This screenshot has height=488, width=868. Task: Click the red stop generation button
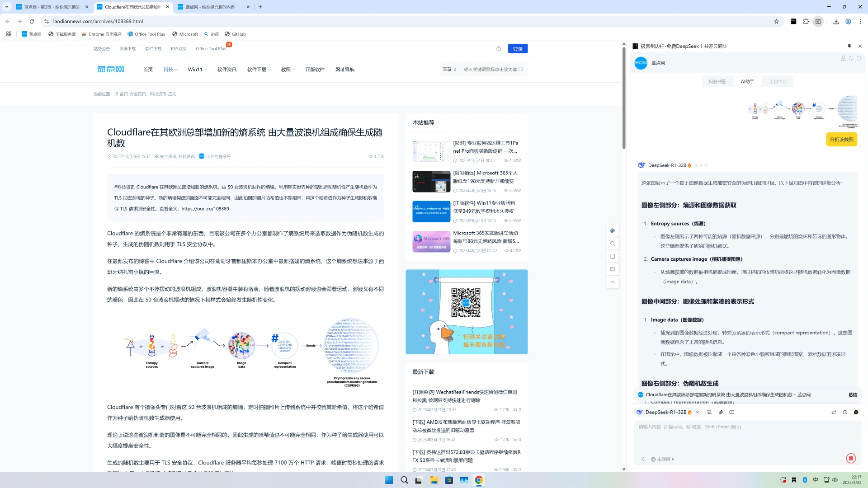click(x=851, y=458)
